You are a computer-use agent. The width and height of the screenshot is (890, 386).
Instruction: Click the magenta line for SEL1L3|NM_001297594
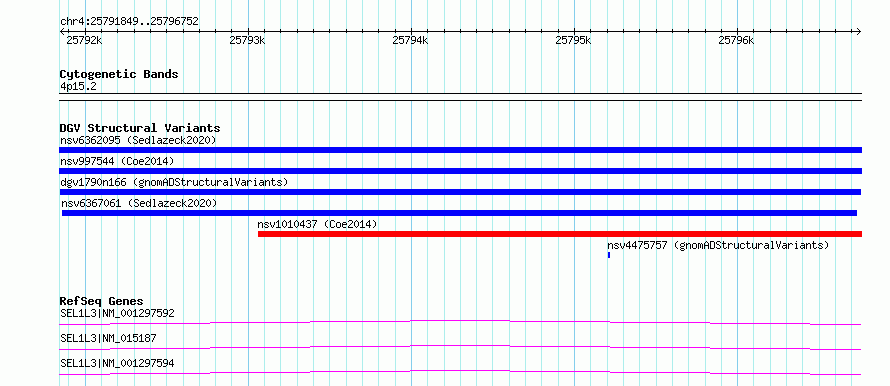click(460, 372)
